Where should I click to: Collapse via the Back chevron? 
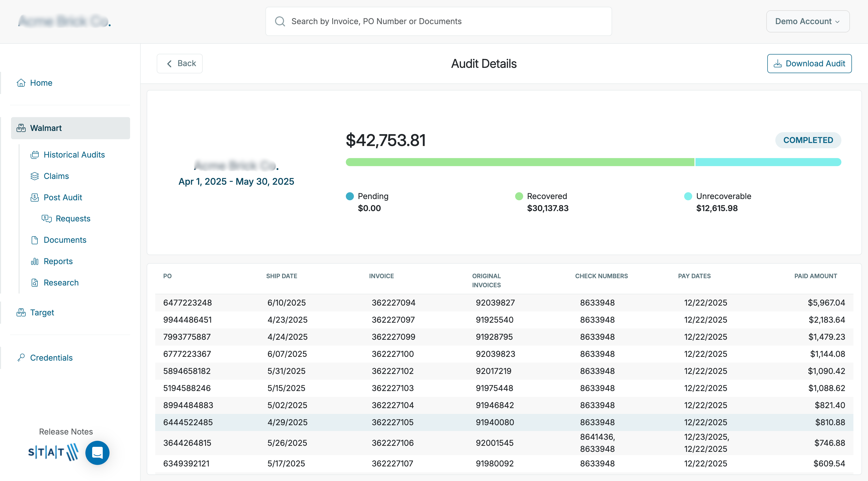[170, 63]
